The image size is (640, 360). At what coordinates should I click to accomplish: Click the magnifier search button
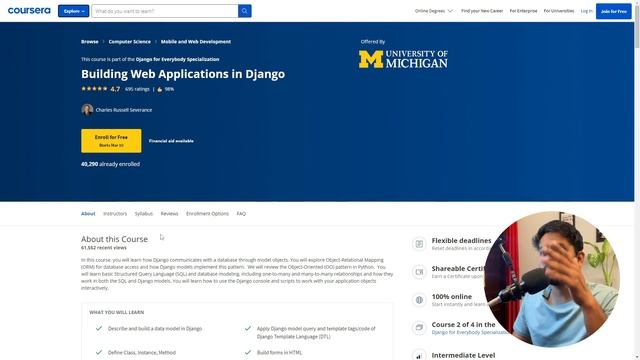[244, 11]
